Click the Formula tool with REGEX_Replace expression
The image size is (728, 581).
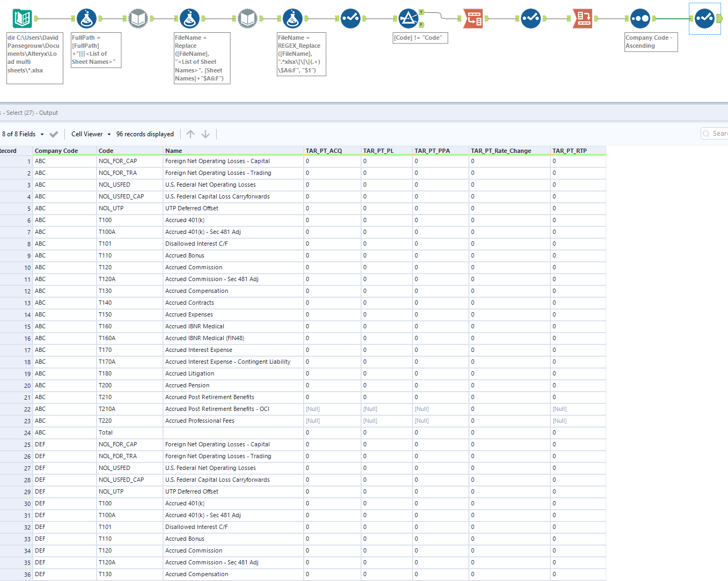point(293,18)
